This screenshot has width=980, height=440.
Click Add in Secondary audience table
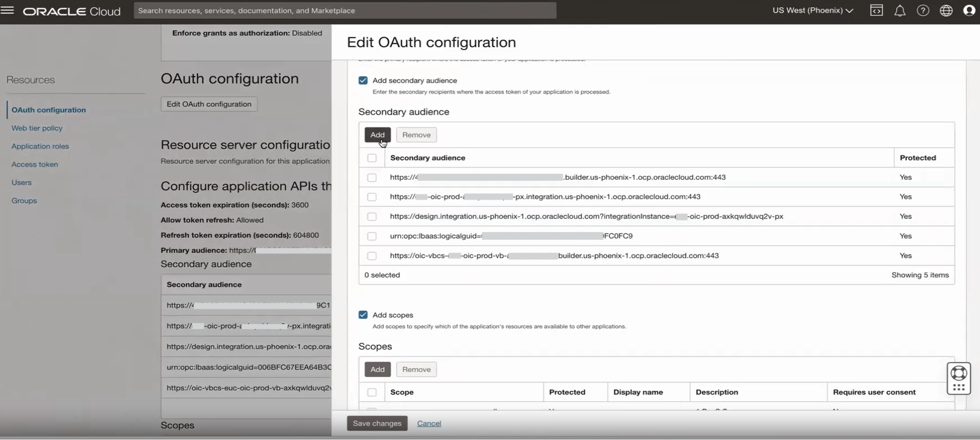pyautogui.click(x=377, y=135)
